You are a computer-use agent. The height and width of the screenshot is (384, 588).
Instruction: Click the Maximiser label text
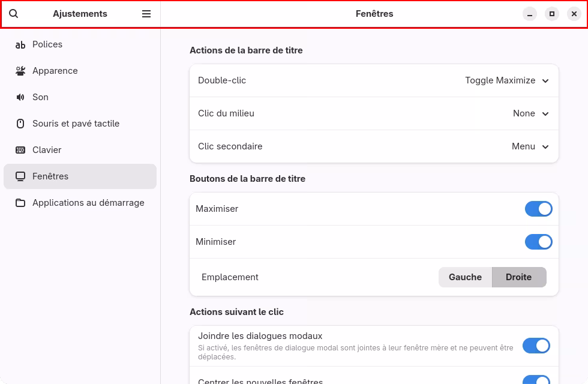(217, 209)
